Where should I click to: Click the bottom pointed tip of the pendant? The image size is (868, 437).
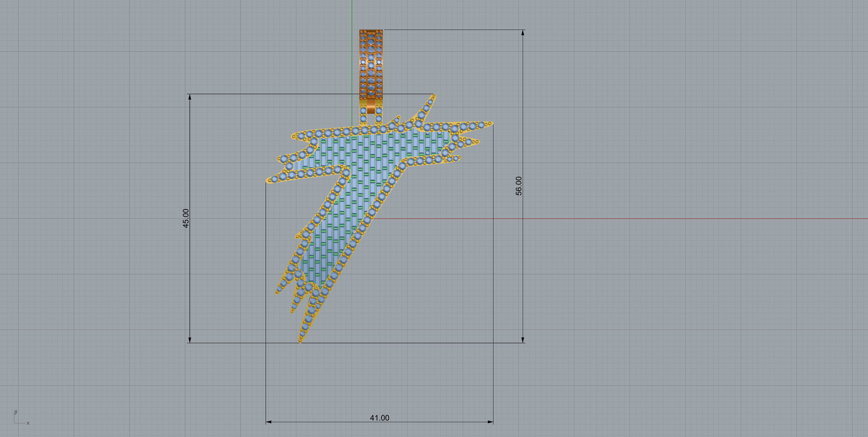coord(301,341)
